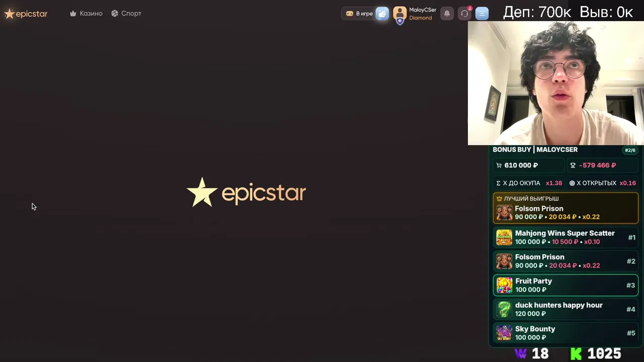Open the MaloyCSer profile name
Image resolution: width=644 pixels, height=362 pixels.
tap(423, 10)
